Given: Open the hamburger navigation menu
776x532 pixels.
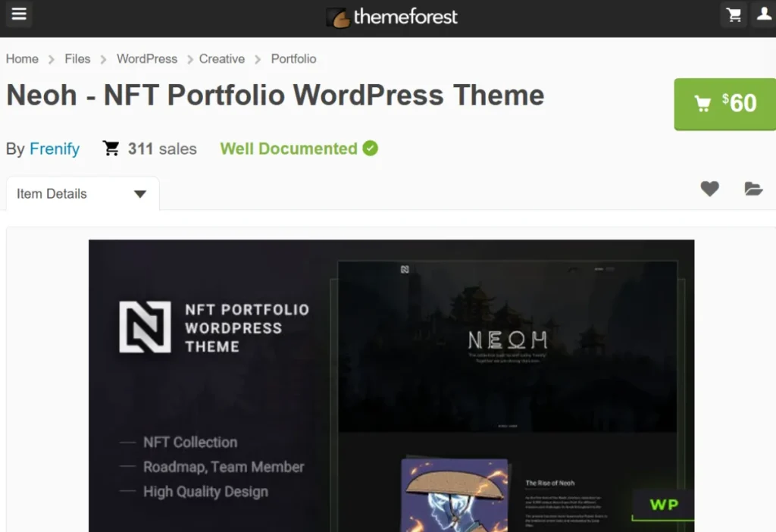Looking at the screenshot, I should pyautogui.click(x=18, y=15).
